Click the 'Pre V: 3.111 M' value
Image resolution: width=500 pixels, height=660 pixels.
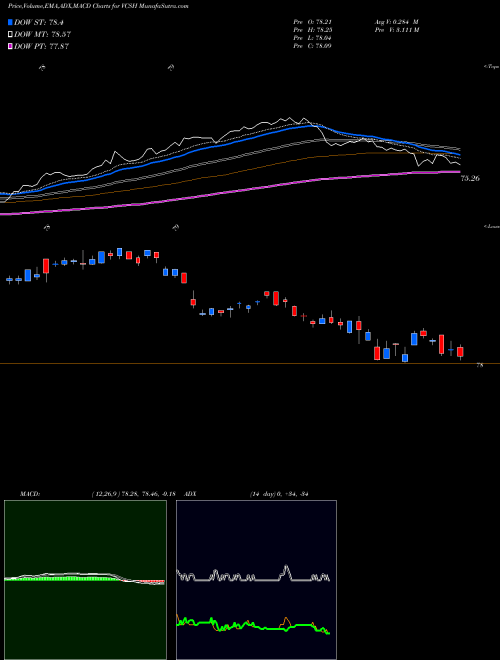click(x=396, y=30)
